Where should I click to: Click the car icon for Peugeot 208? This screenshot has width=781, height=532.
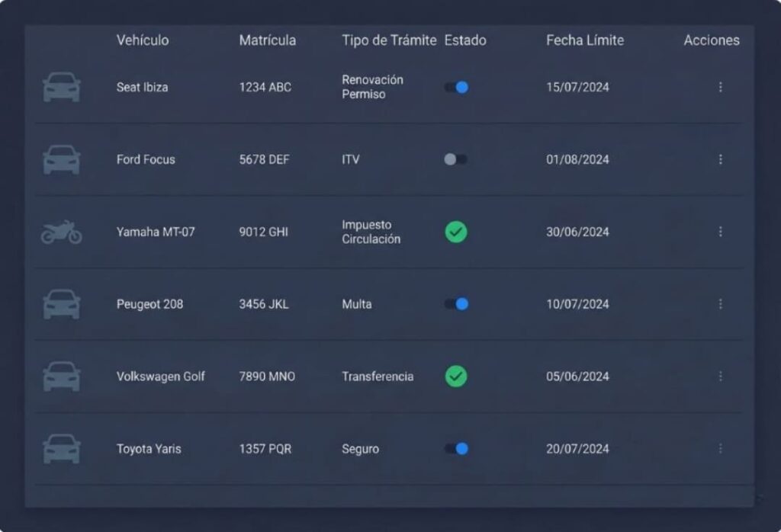click(62, 304)
